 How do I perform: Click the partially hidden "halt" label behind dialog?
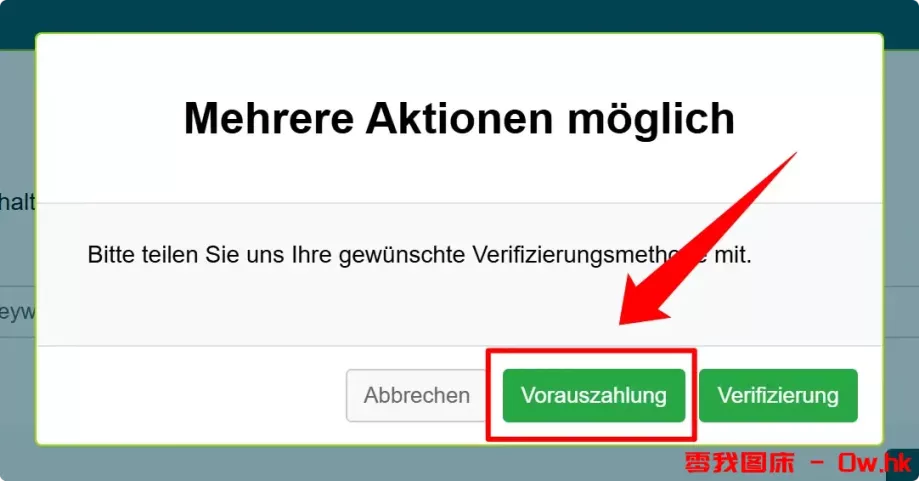pos(18,202)
